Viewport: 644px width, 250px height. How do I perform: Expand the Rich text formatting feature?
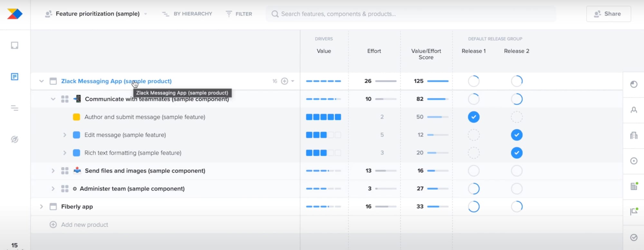point(65,153)
